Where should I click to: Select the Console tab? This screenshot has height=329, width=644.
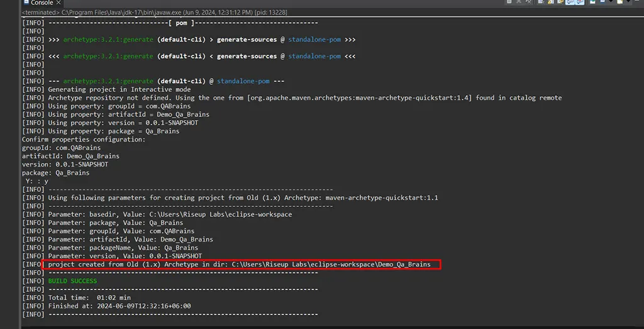coord(42,3)
